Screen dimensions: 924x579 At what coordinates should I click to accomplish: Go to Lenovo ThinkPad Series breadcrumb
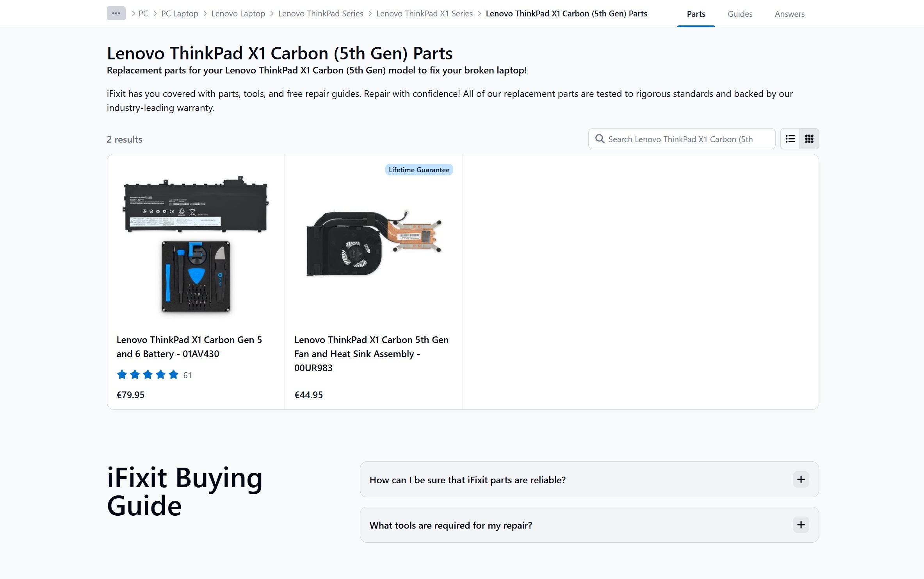point(320,14)
